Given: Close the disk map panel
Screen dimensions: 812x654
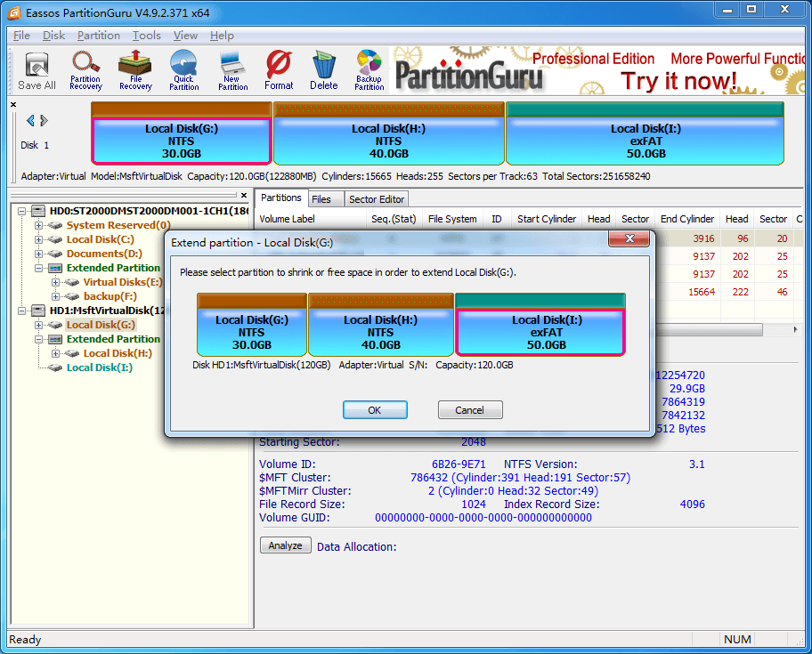Looking at the screenshot, I should [13, 104].
